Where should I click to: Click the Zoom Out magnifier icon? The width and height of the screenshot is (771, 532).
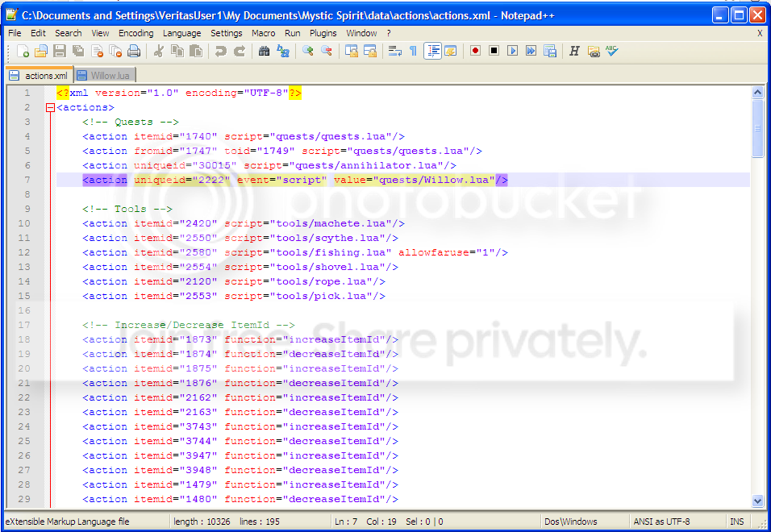pos(327,51)
